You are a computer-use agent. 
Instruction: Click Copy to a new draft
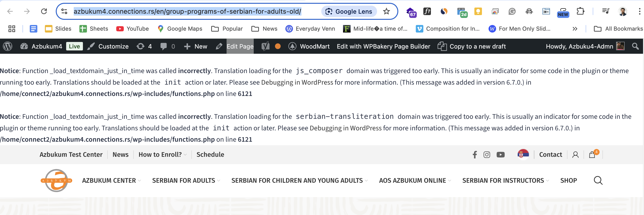(472, 46)
